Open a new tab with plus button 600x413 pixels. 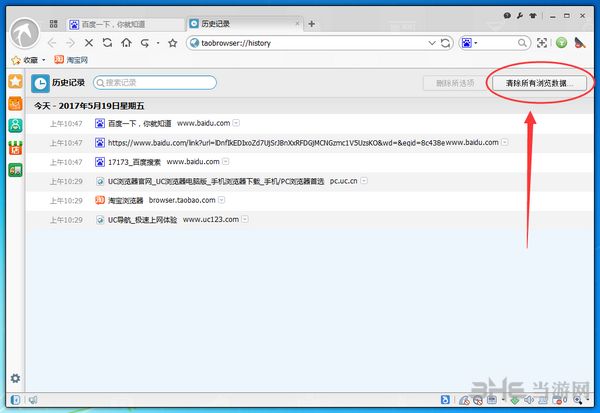pos(312,22)
